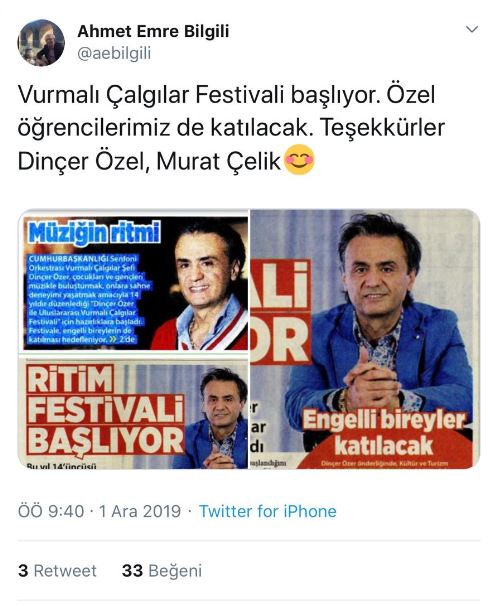Open the Ahmet Emre Bilgili display name
This screenshot has width=494, height=606.
pos(153,31)
